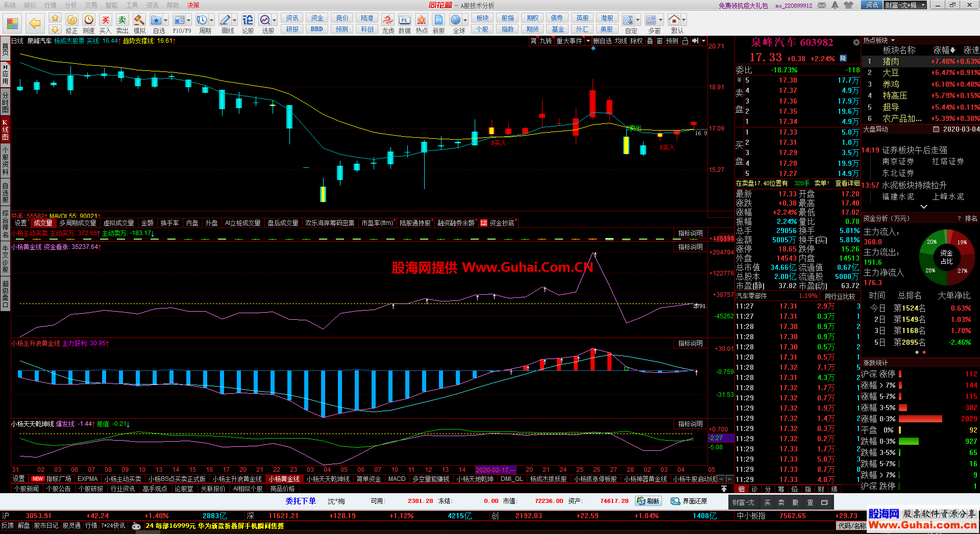
Task: Click the 资金占比 donut chart
Action: [x=946, y=257]
